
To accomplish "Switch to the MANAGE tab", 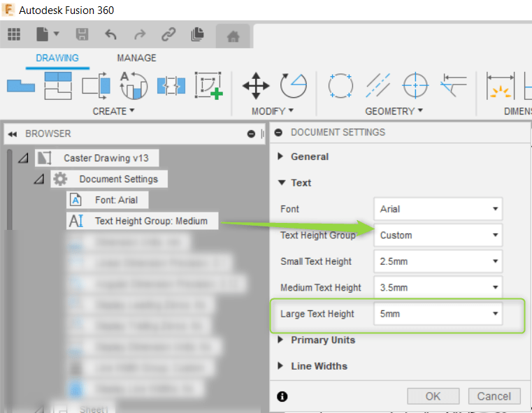I will pyautogui.click(x=136, y=58).
